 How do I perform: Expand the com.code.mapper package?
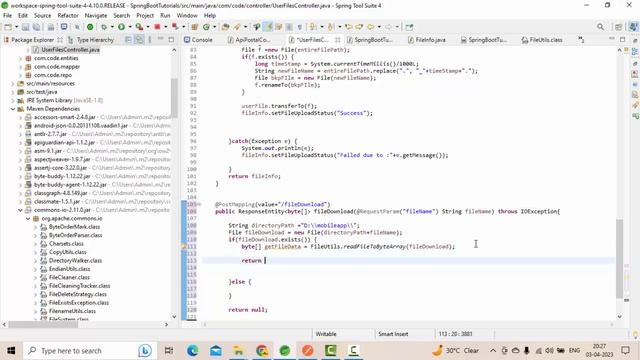point(20,67)
